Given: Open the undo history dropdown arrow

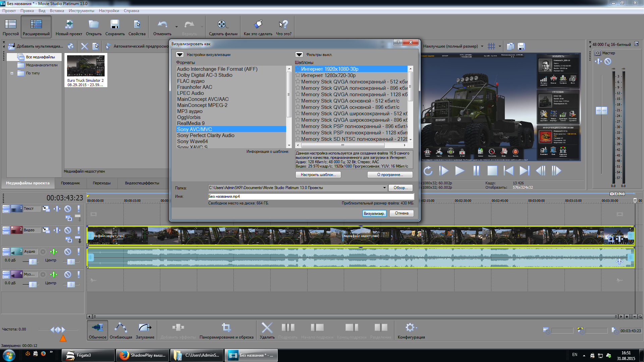Looking at the screenshot, I should pyautogui.click(x=176, y=26).
